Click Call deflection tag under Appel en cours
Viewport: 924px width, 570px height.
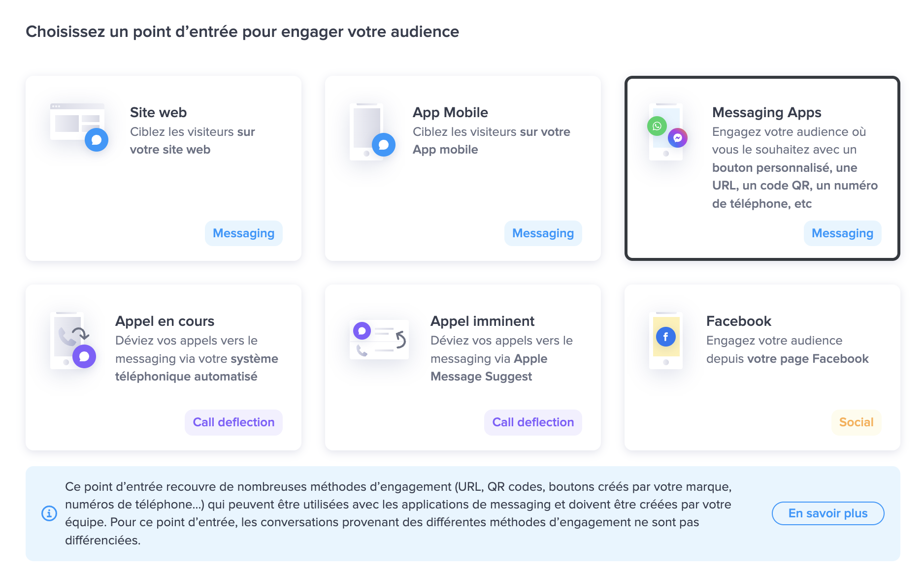pos(233,422)
